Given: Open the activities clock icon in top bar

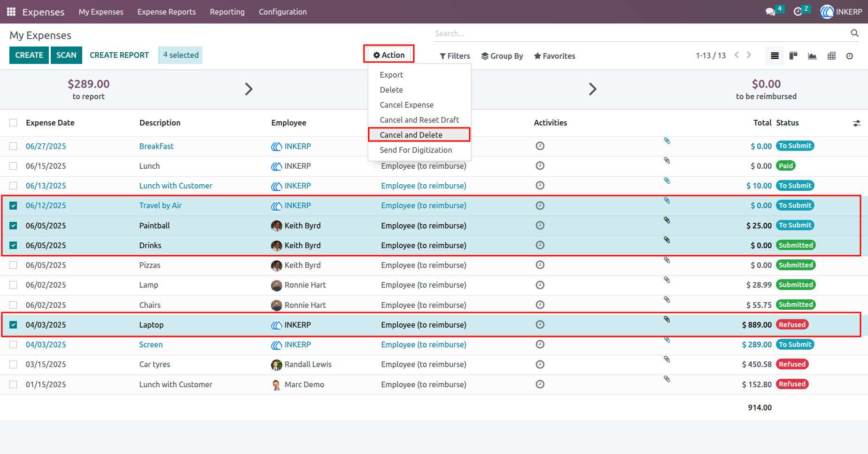Looking at the screenshot, I should click(x=798, y=12).
